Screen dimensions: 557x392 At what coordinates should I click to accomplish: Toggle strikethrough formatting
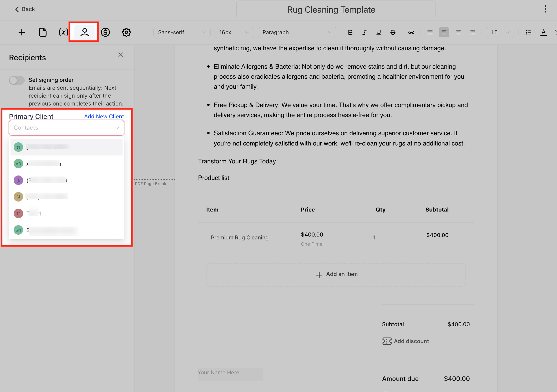click(393, 32)
